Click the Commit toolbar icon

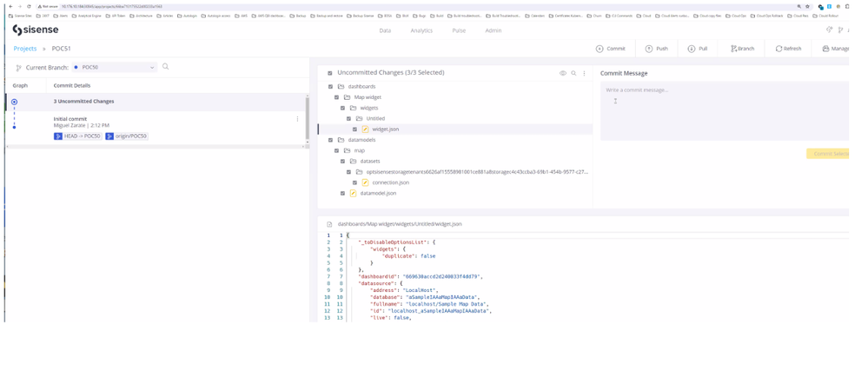coord(600,49)
